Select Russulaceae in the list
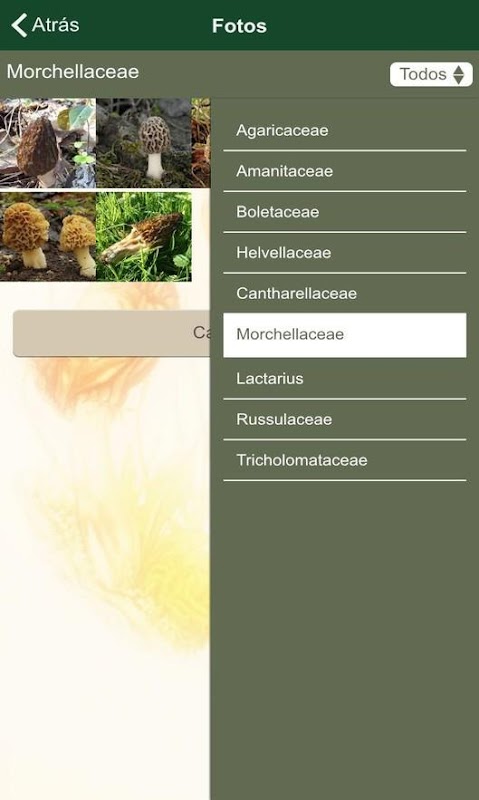This screenshot has height=800, width=479. click(x=345, y=419)
